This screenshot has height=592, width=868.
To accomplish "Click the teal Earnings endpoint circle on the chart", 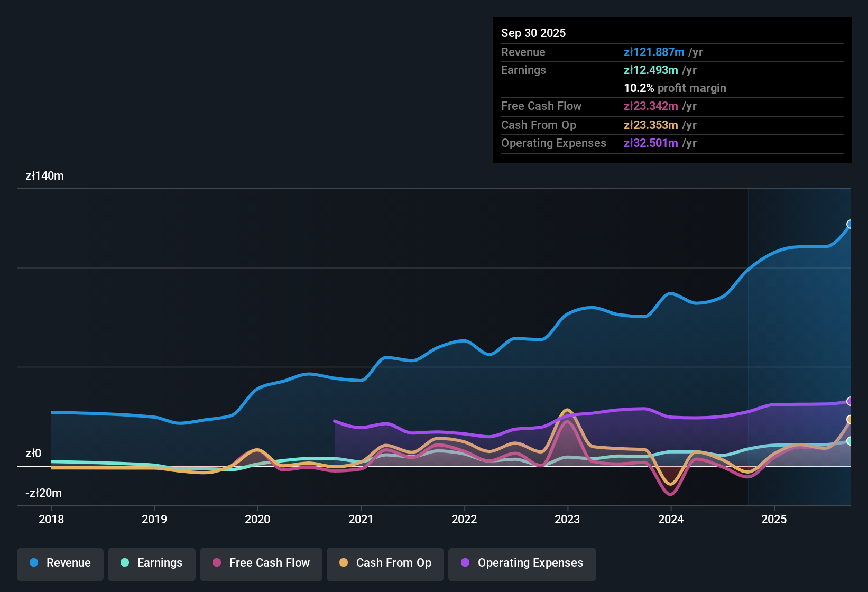I will (850, 441).
